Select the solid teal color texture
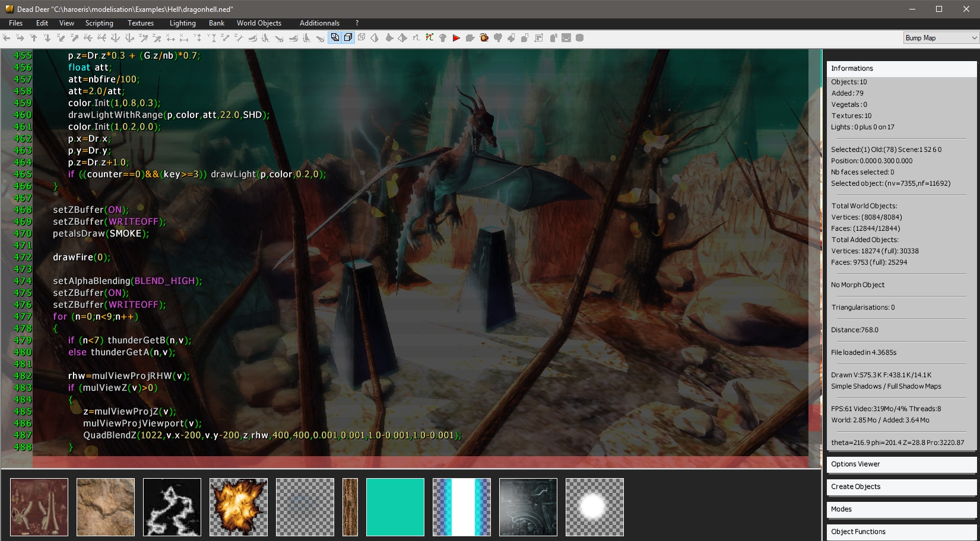 [x=395, y=507]
